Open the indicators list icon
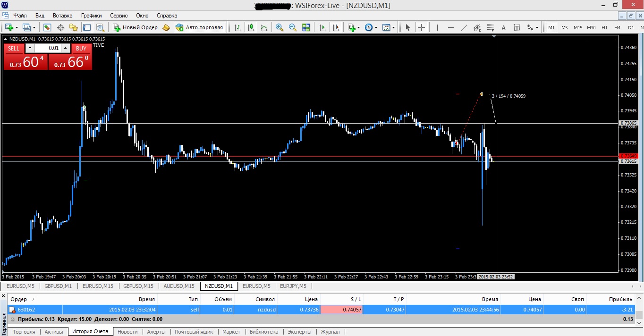 pos(351,27)
